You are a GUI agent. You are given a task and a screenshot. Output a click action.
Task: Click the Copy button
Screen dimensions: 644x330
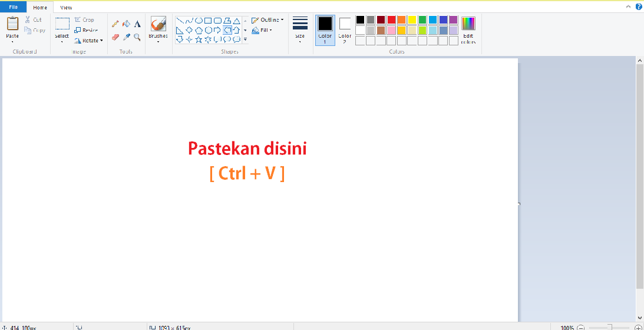[35, 30]
